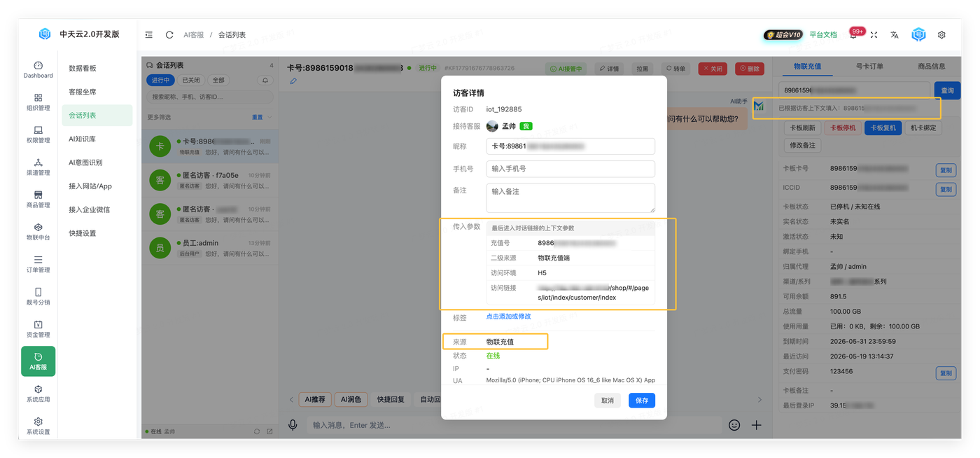The height and width of the screenshot is (458, 980).
Task: Click the 点击添加或修改 tag link
Action: click(509, 317)
